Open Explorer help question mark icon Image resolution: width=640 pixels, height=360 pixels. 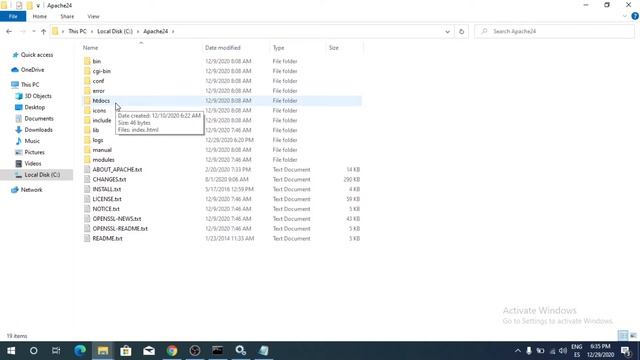tap(635, 16)
